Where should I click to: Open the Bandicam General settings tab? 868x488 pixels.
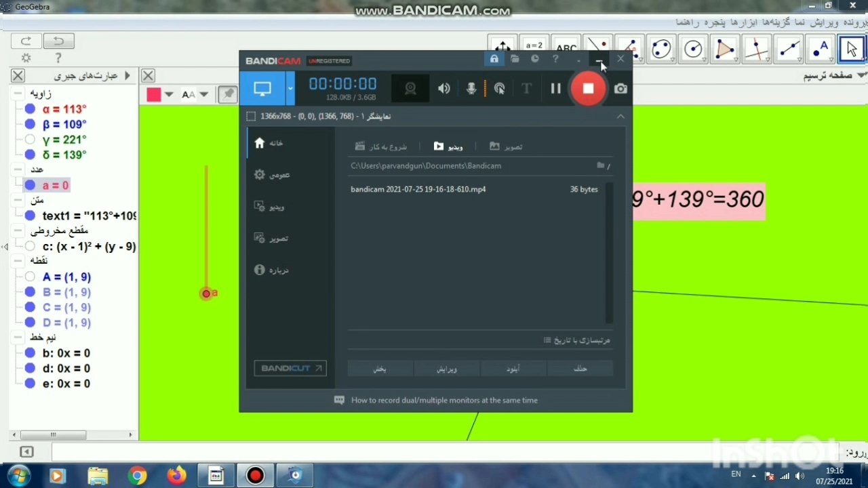[271, 175]
